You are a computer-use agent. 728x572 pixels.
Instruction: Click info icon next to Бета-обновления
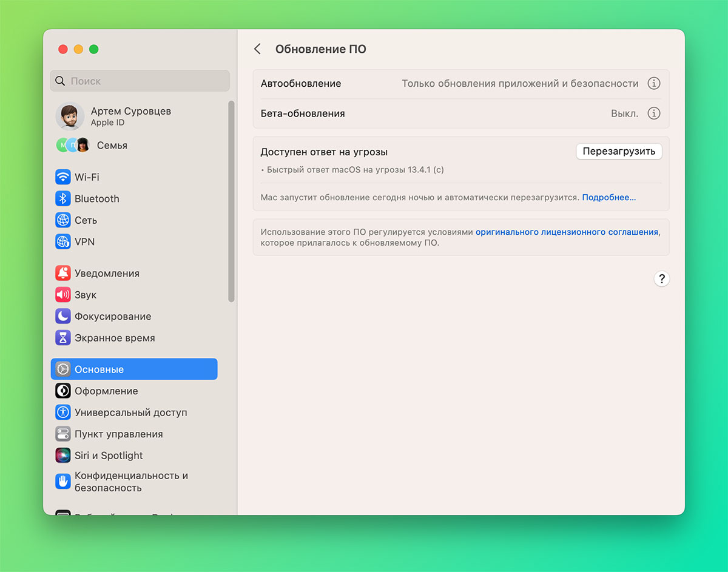pos(653,113)
